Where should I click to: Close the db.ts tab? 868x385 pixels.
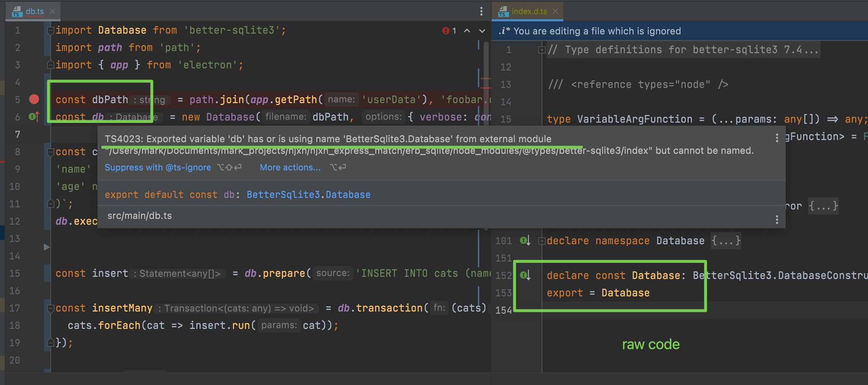[x=53, y=11]
